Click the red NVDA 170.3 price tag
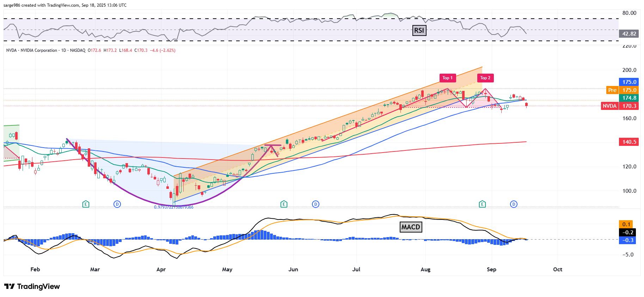 [x=620, y=106]
